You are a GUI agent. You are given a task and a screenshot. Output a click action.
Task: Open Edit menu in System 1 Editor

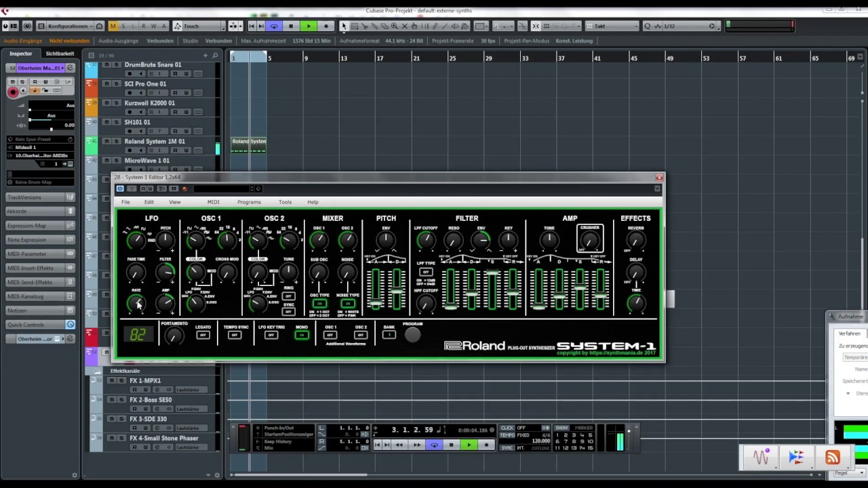149,202
